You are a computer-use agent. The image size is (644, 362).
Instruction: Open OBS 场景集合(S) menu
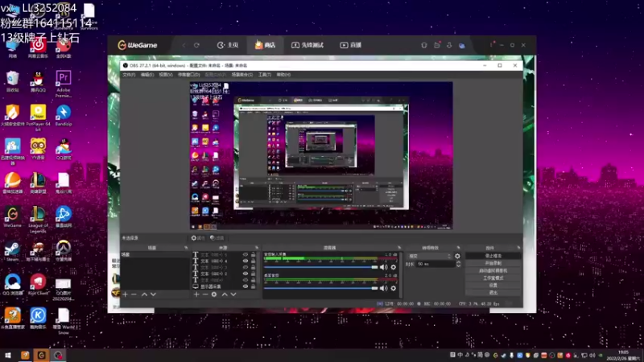pyautogui.click(x=242, y=75)
